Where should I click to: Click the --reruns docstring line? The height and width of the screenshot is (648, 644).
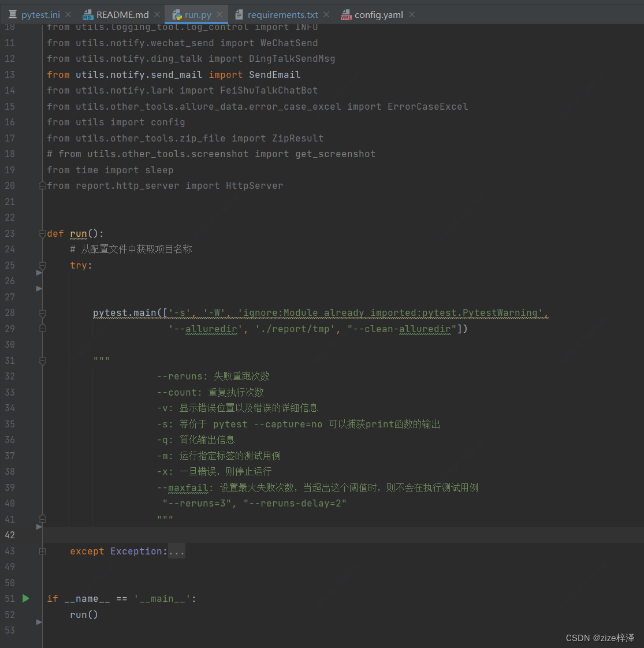213,377
